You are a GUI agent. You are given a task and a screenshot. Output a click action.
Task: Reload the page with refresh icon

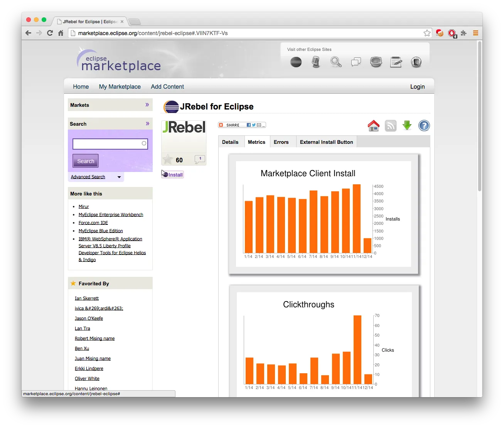pos(50,33)
